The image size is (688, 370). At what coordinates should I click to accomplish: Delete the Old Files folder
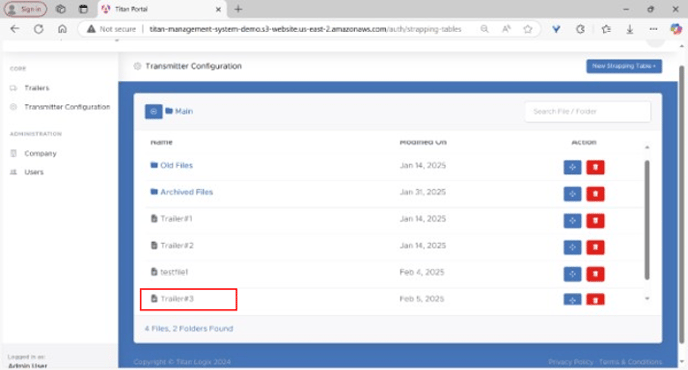point(595,167)
